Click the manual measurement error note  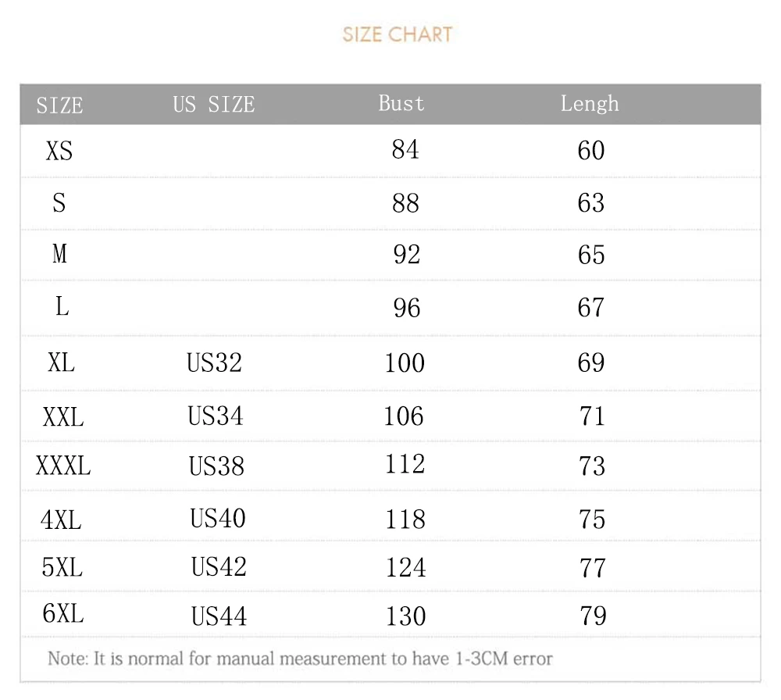point(300,659)
